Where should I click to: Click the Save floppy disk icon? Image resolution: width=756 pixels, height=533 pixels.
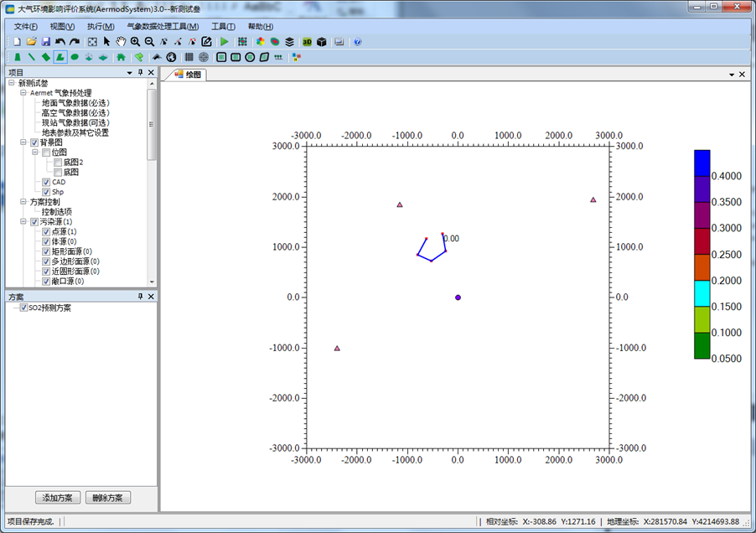(x=46, y=41)
